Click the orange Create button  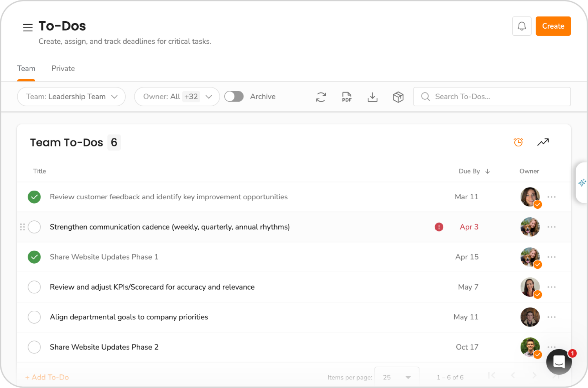tap(553, 26)
